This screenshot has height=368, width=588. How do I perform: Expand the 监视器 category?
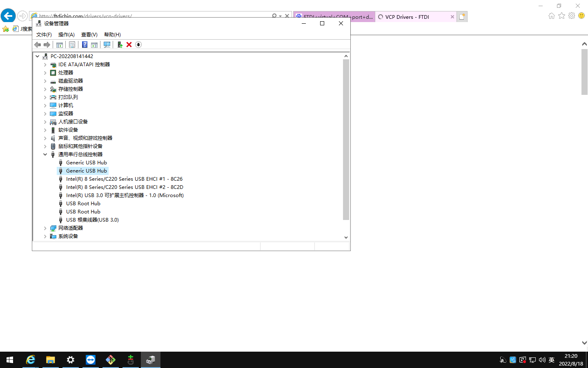(45, 114)
